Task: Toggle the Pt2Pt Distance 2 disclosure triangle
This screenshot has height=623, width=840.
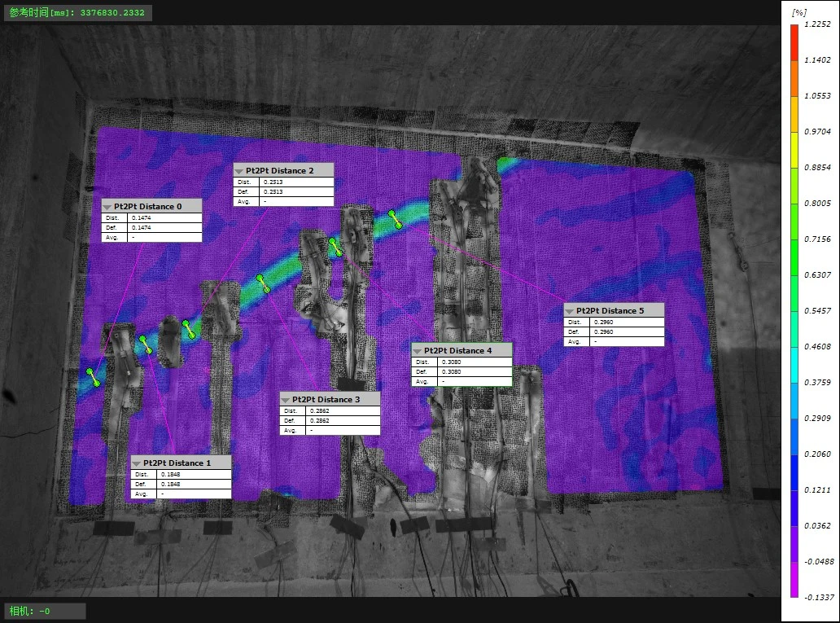Action: (239, 170)
